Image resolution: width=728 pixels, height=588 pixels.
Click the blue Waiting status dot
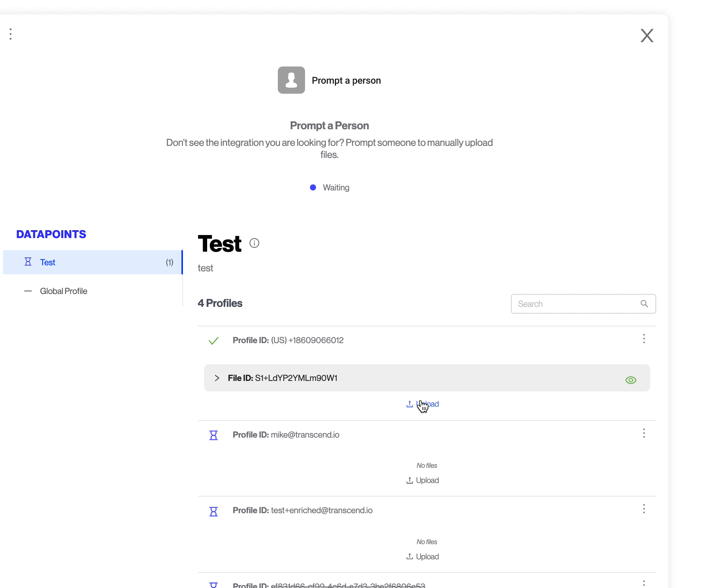[313, 187]
